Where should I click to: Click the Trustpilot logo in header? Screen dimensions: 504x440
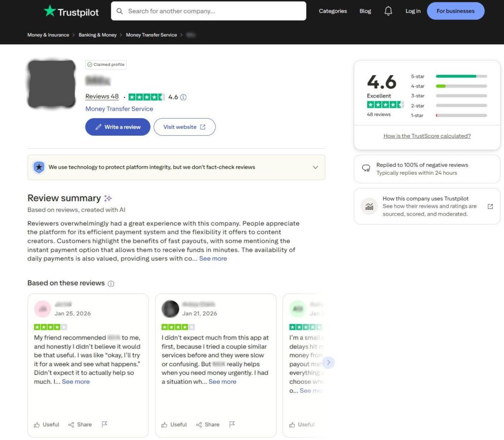point(71,11)
